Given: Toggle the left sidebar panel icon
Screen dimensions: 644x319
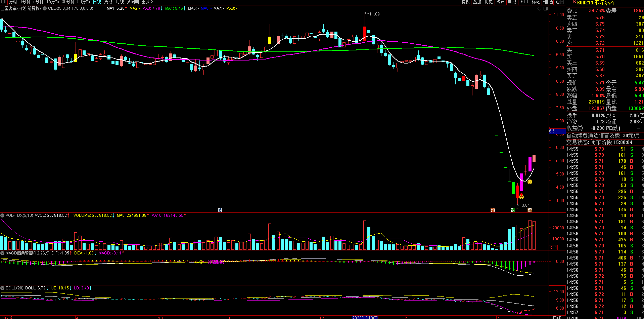Looking at the screenshot, I should point(3,2).
